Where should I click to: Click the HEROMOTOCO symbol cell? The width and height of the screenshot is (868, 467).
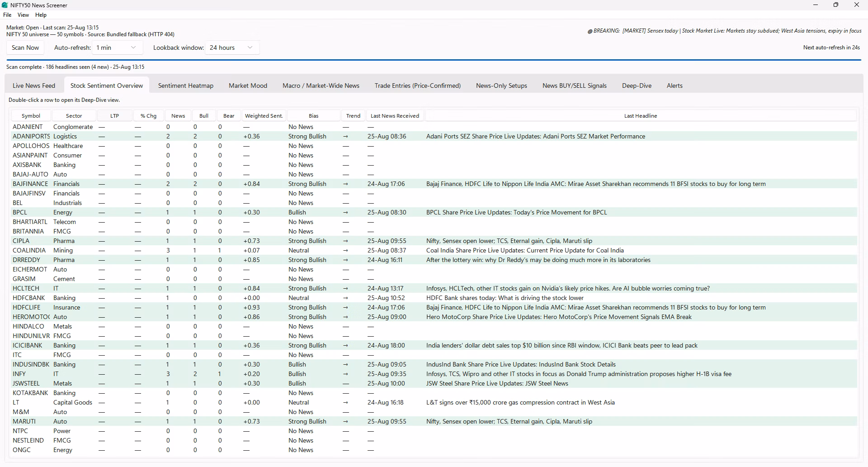point(31,317)
